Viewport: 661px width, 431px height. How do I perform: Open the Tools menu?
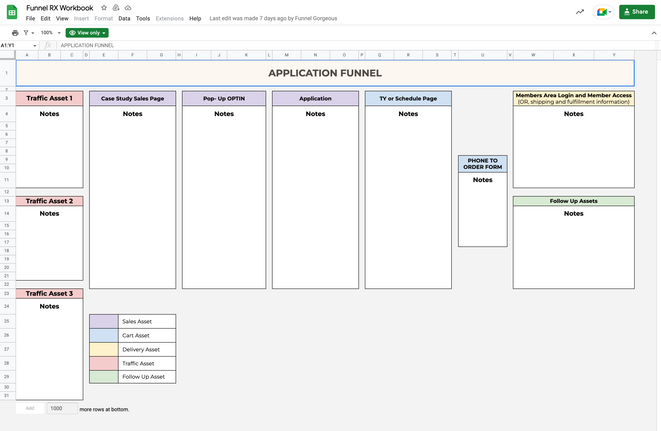(x=143, y=19)
